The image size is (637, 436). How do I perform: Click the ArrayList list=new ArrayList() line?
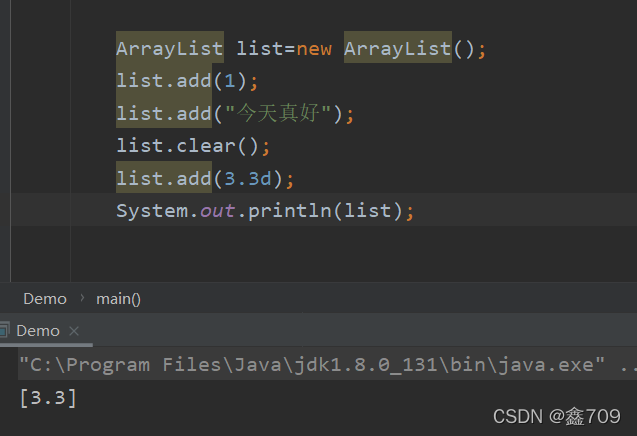[301, 48]
